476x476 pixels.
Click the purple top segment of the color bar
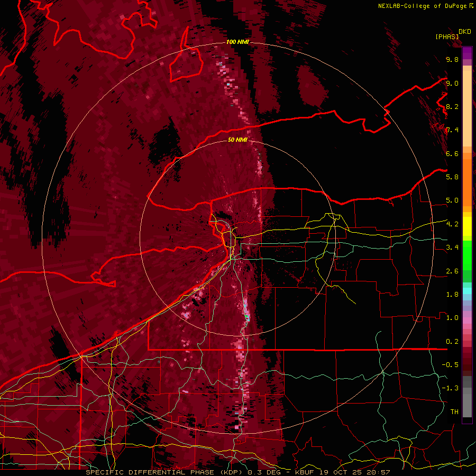pyautogui.click(x=467, y=53)
